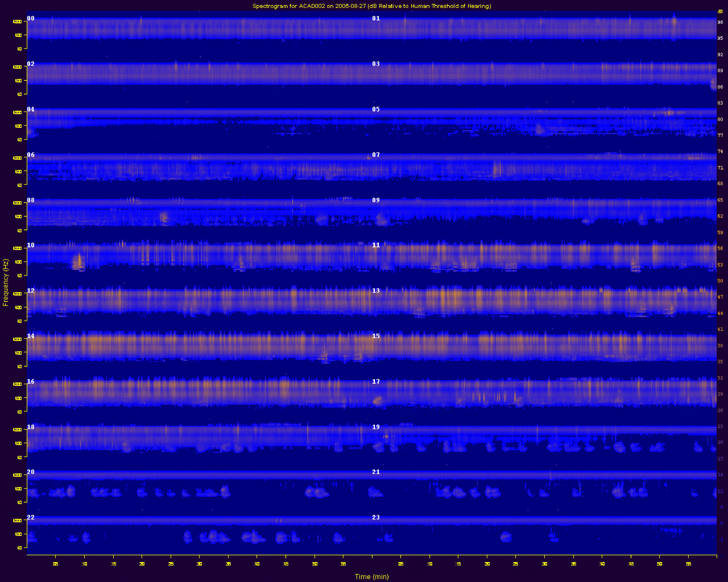Click the 95 value on the dB scale
This screenshot has height=582, width=728.
coord(720,38)
